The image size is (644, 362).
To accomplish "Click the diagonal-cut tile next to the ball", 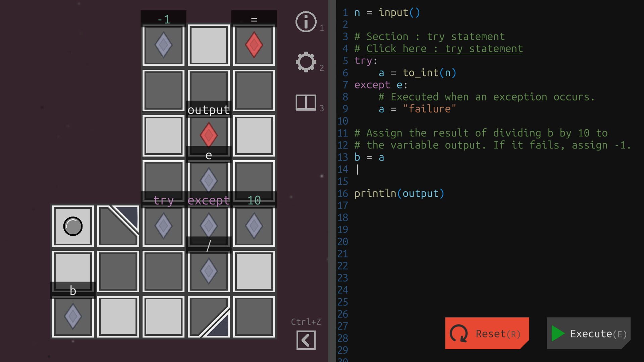I will click(x=118, y=226).
